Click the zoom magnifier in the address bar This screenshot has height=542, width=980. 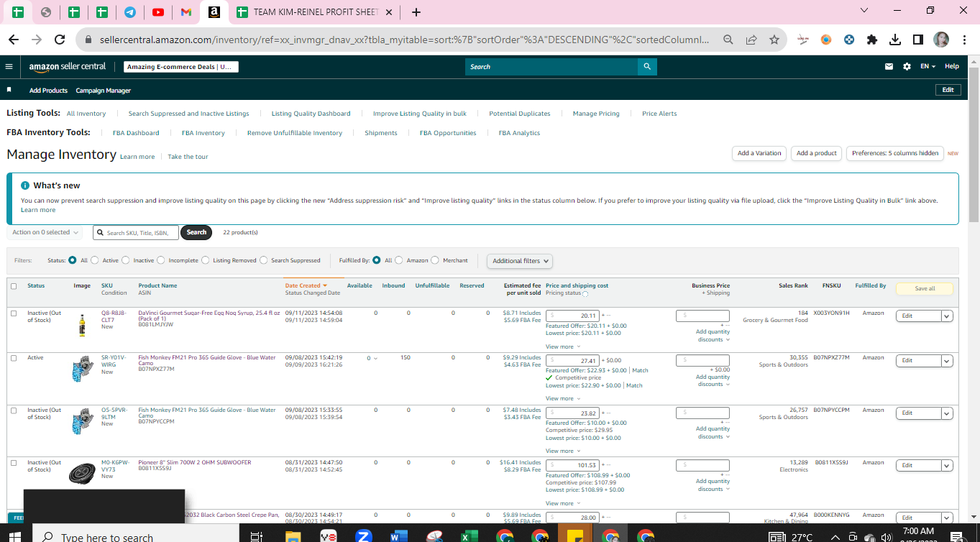pos(728,40)
